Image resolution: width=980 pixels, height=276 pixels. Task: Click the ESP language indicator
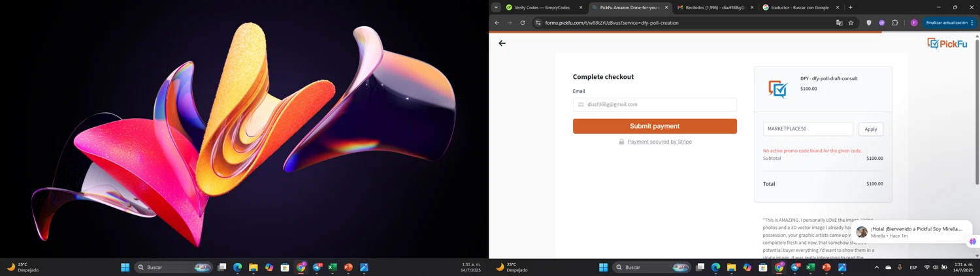coord(913,268)
